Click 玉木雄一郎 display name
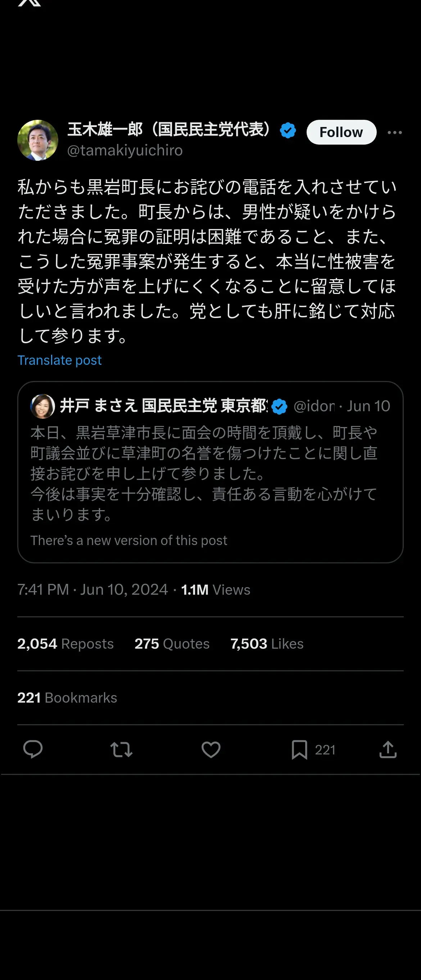The width and height of the screenshot is (421, 980). coord(169,130)
